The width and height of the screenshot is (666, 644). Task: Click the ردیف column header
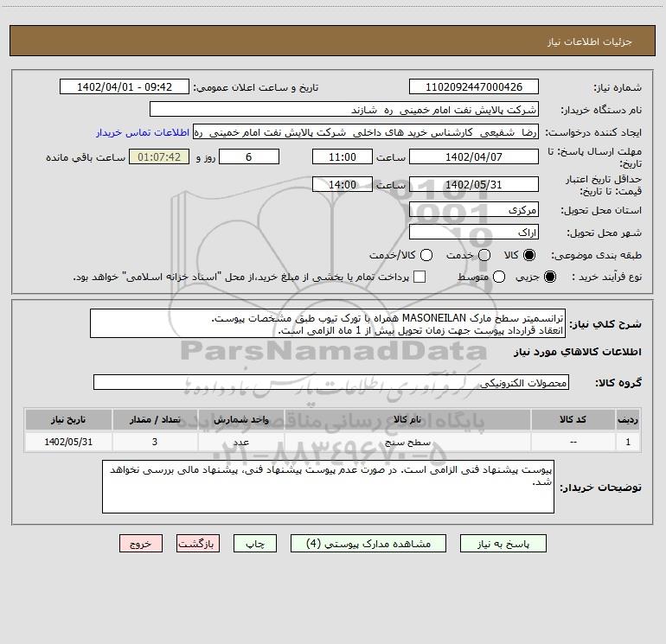point(628,419)
